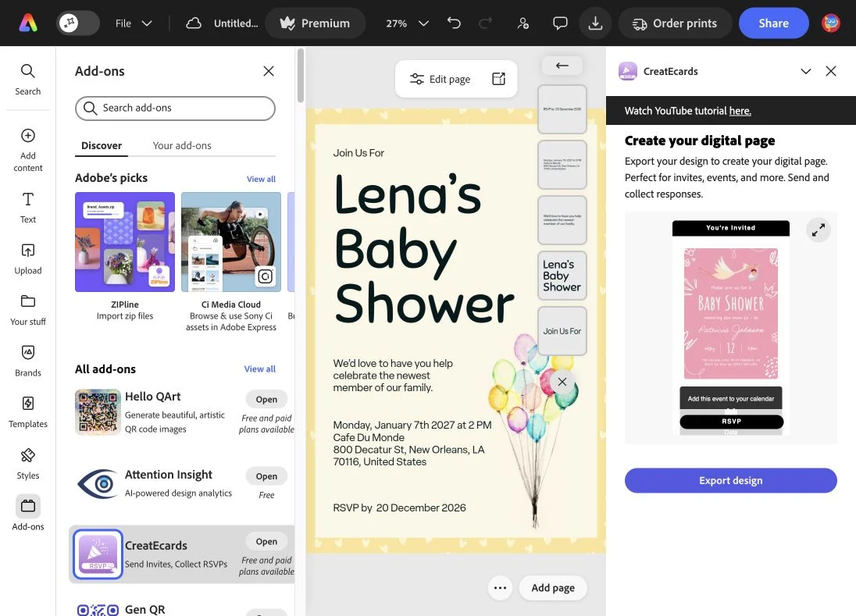This screenshot has height=616, width=856.
Task: Open the user profile avatar
Action: (x=831, y=23)
